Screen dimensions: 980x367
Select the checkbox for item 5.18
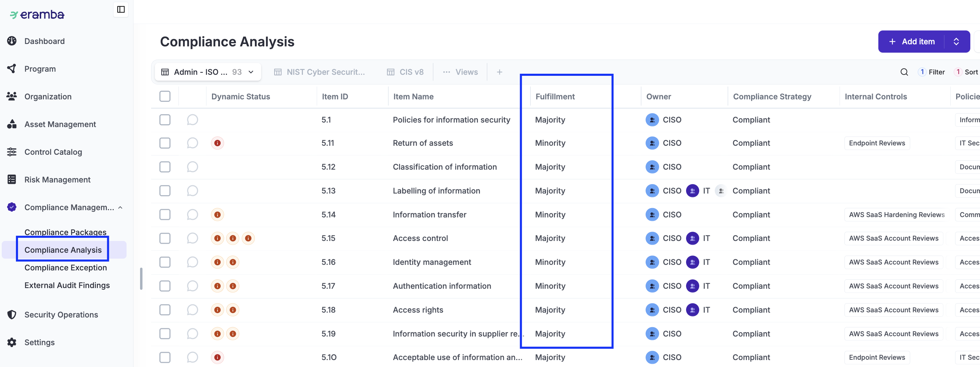tap(165, 310)
